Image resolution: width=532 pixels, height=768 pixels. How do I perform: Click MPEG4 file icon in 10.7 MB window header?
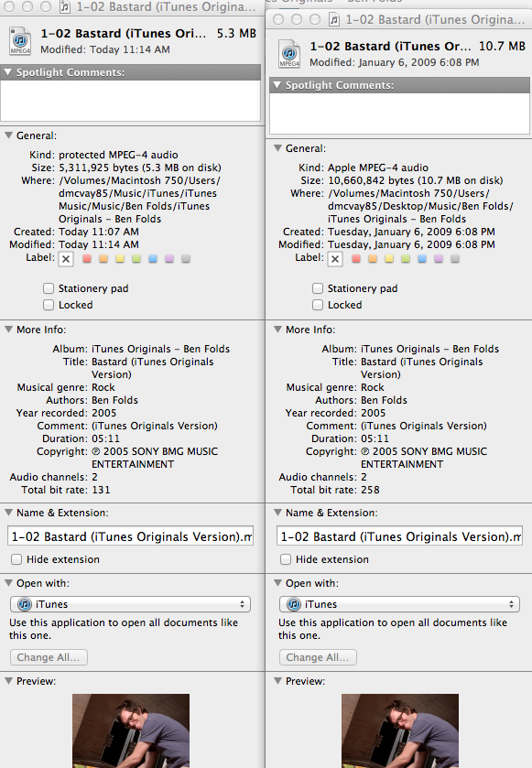(x=289, y=54)
